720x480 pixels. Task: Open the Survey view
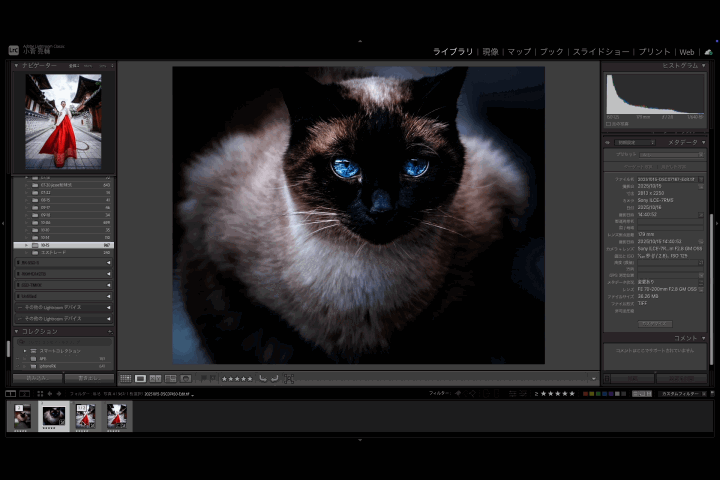(171, 378)
